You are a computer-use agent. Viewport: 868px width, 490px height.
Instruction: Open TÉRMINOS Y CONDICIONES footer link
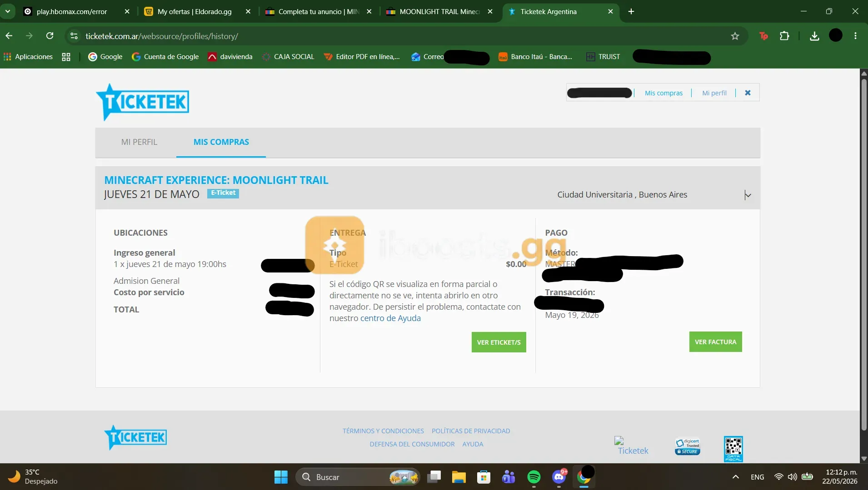(x=383, y=431)
